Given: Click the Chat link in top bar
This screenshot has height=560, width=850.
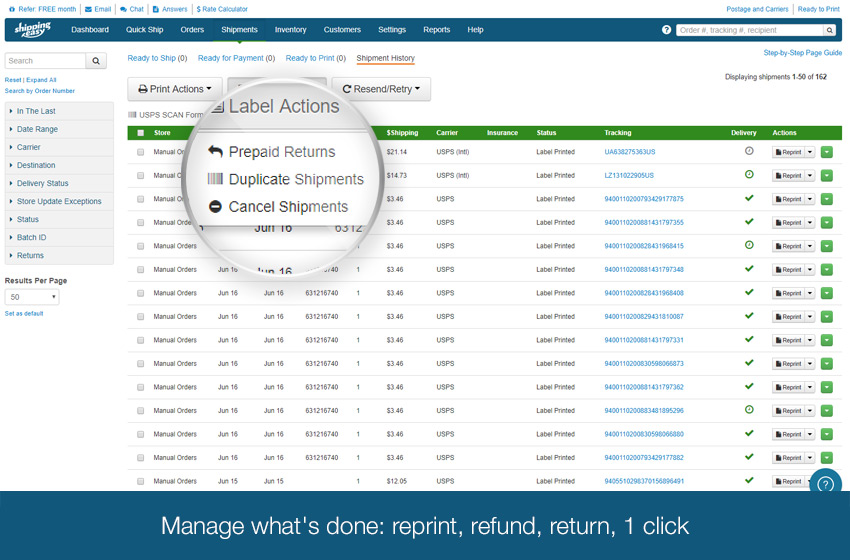Looking at the screenshot, I should tap(132, 9).
